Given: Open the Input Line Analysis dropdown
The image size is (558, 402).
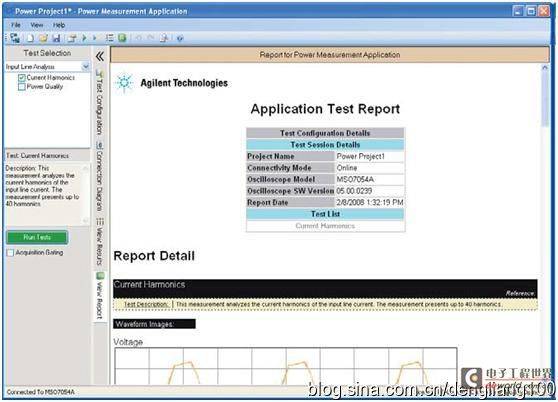Looking at the screenshot, I should (85, 67).
